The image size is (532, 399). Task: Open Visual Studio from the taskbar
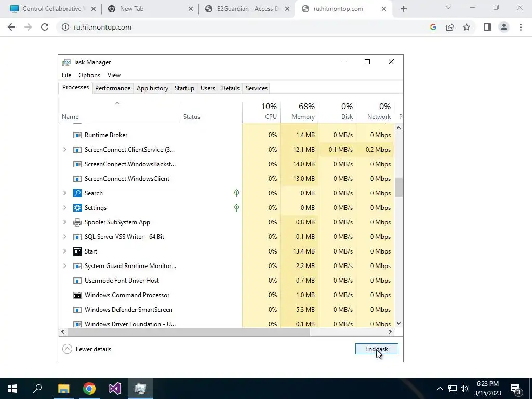click(115, 389)
